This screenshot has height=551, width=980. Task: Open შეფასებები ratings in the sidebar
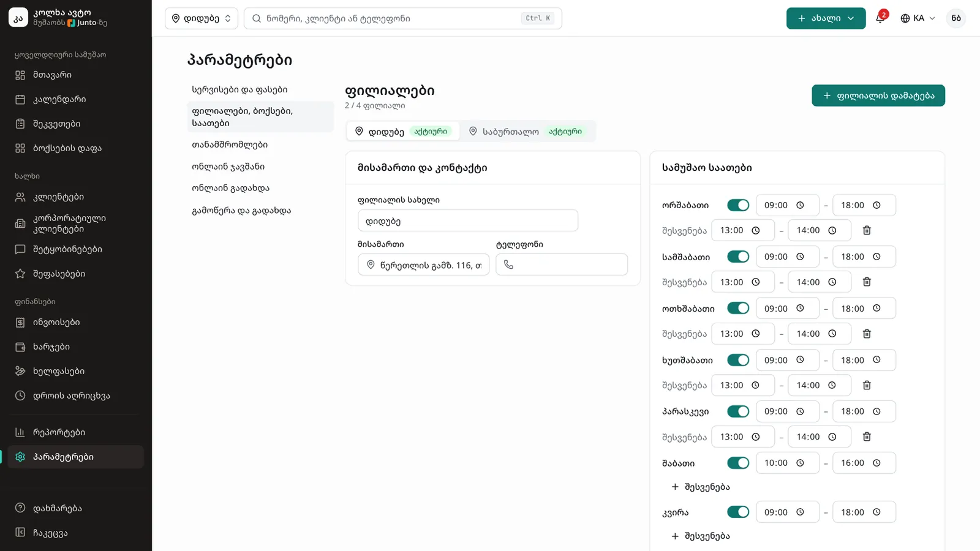76,274
